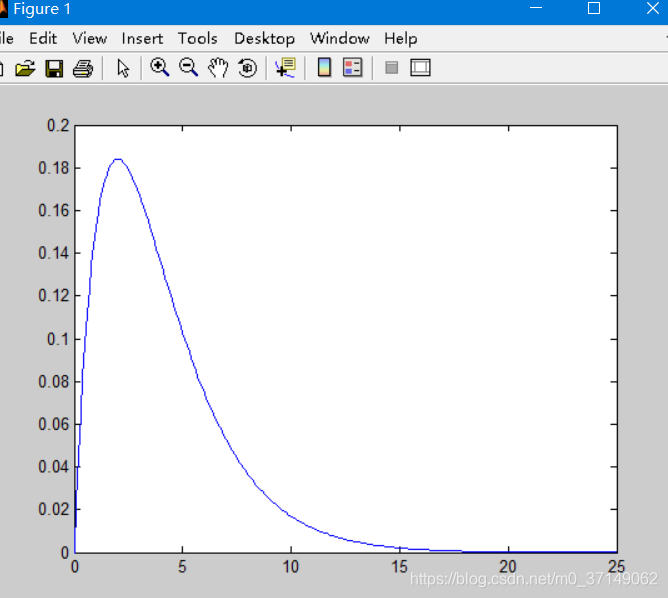Click the x-axis label 15
Image resolution: width=668 pixels, height=598 pixels.
tap(400, 567)
